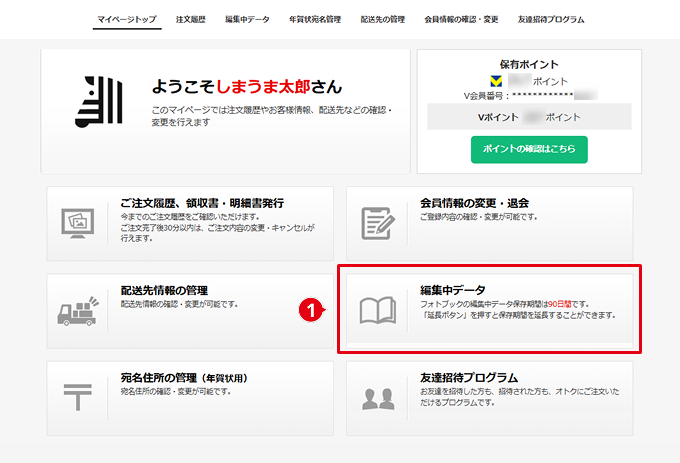
Task: Open the マイページトップ tab
Action: (127, 20)
